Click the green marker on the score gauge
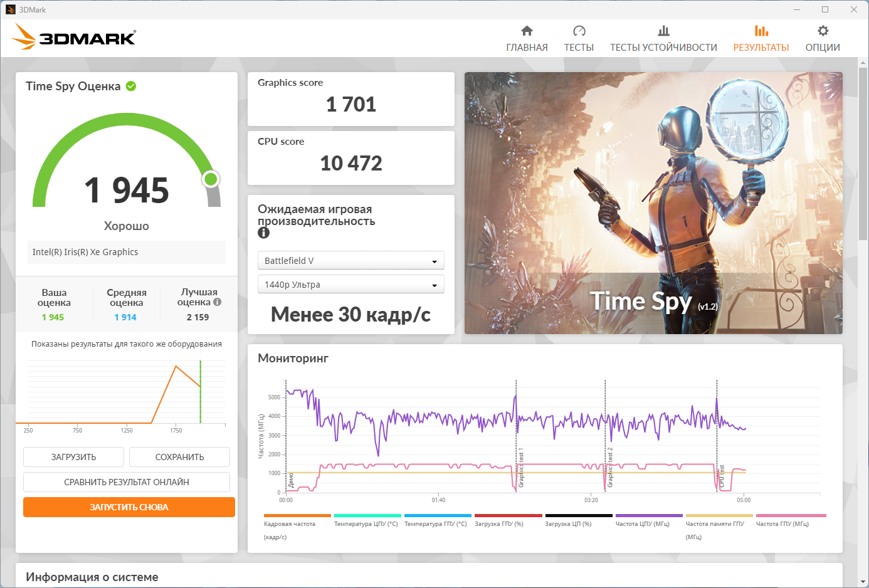Screen dimensions: 869x588 (211, 179)
